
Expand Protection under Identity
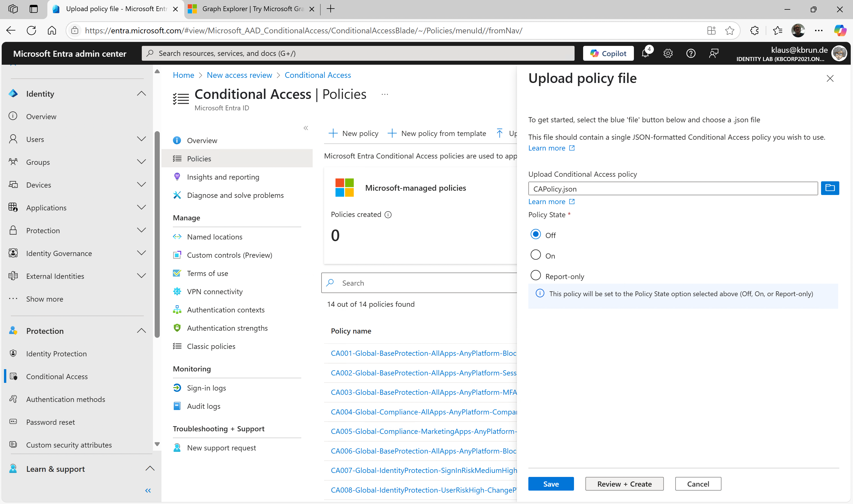point(142,230)
